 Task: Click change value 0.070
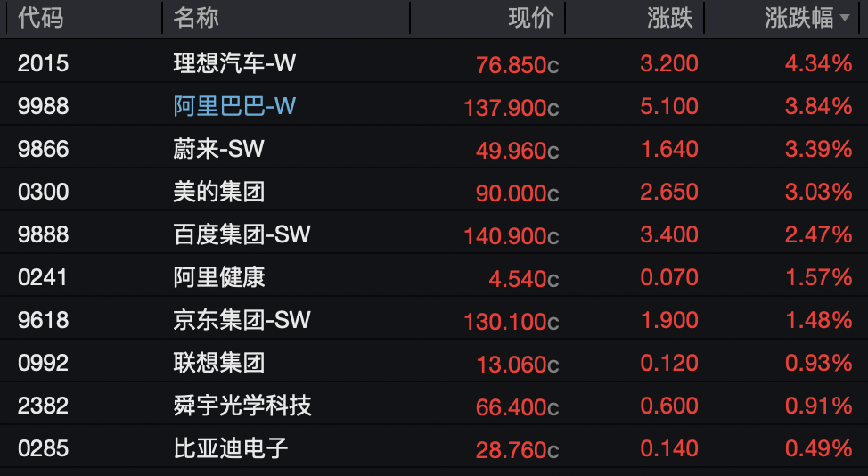point(669,276)
